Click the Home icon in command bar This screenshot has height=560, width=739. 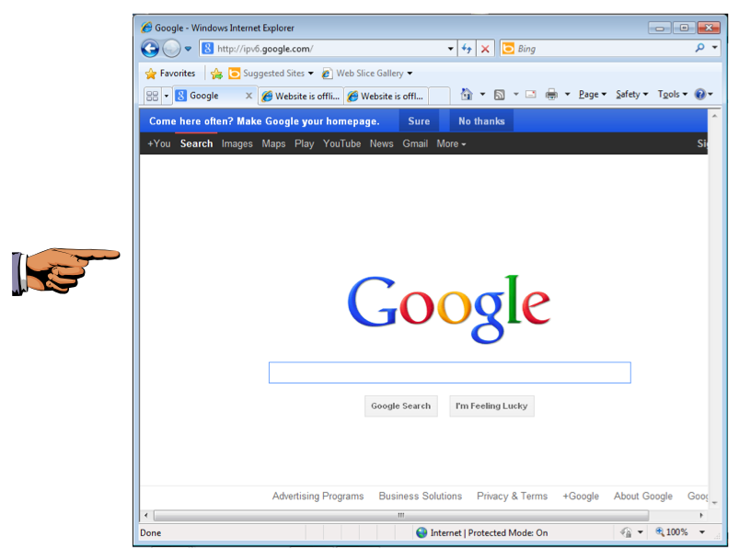click(467, 94)
